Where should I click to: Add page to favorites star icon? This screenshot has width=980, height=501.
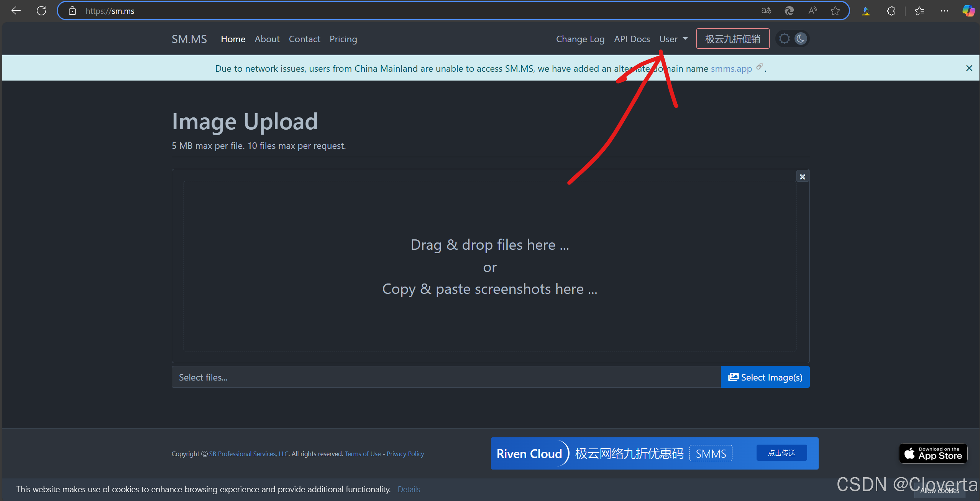pyautogui.click(x=836, y=11)
